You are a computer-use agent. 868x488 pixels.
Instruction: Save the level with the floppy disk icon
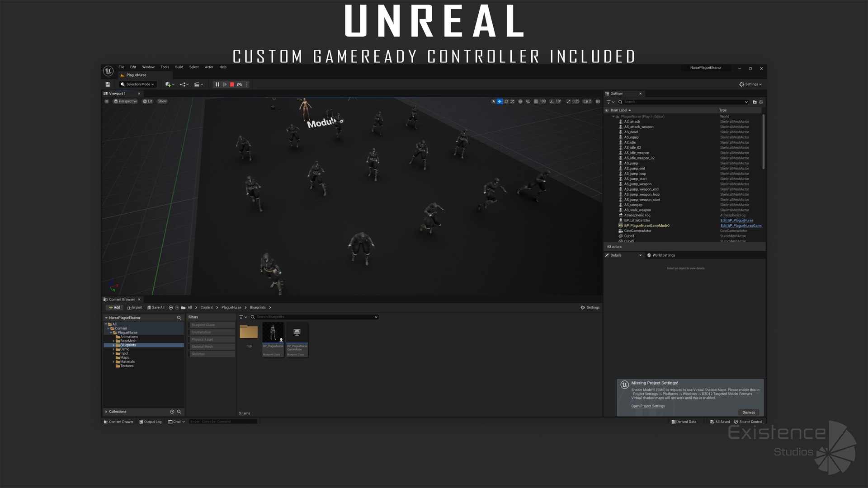(108, 84)
